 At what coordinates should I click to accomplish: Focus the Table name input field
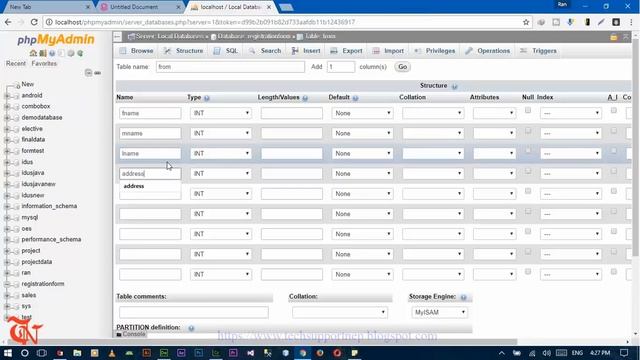(x=230, y=67)
